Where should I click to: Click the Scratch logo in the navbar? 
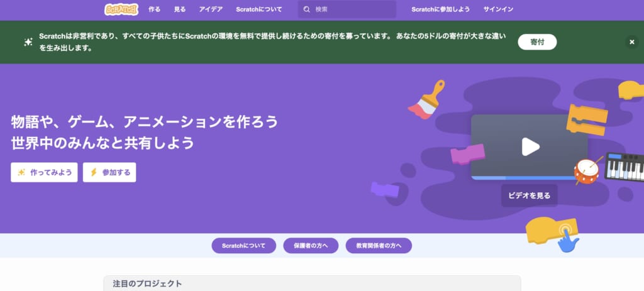(x=121, y=9)
